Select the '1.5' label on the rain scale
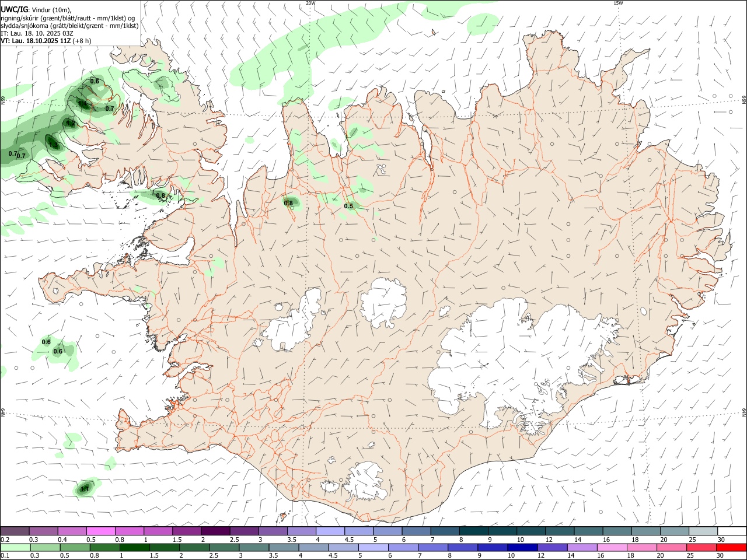The image size is (747, 560). coord(154,556)
